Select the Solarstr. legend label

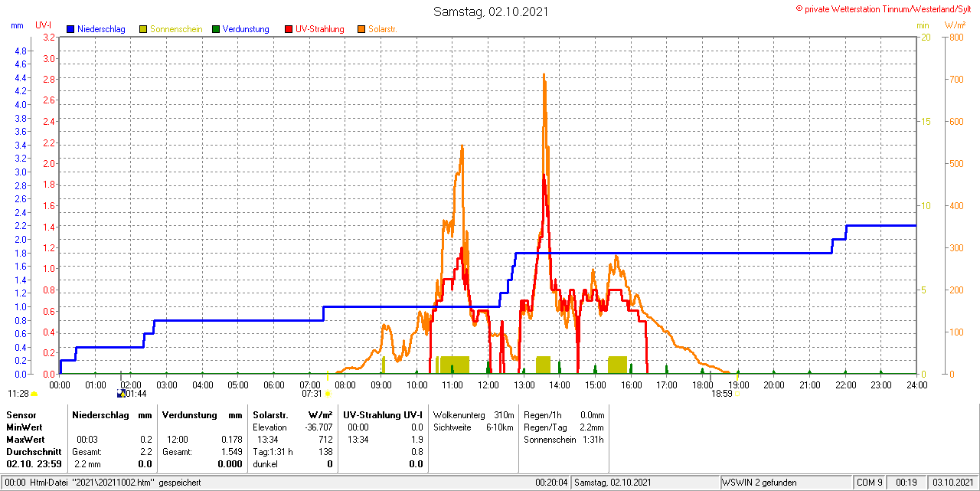coord(382,29)
